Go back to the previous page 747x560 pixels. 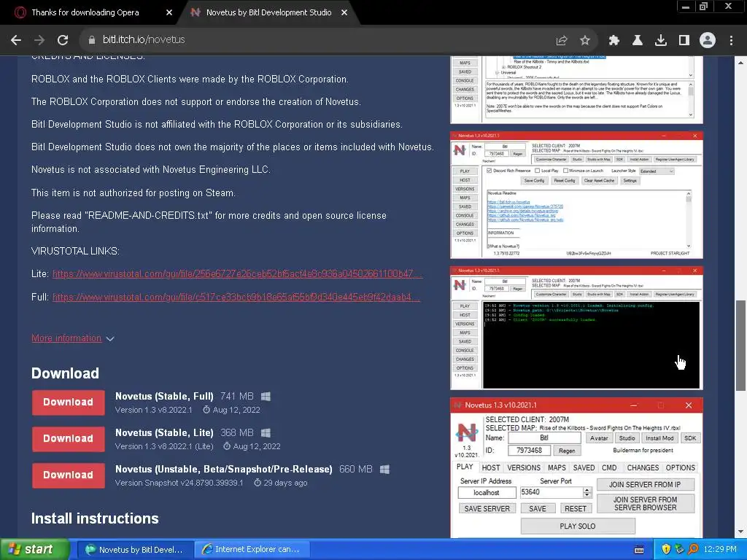16,40
